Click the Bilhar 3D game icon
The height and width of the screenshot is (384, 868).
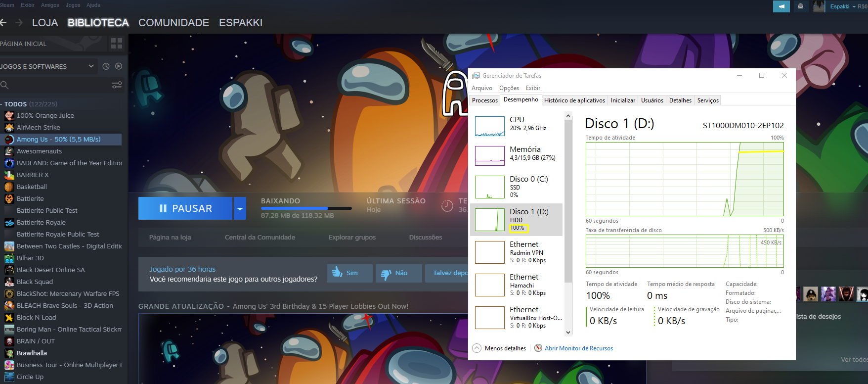(9, 258)
